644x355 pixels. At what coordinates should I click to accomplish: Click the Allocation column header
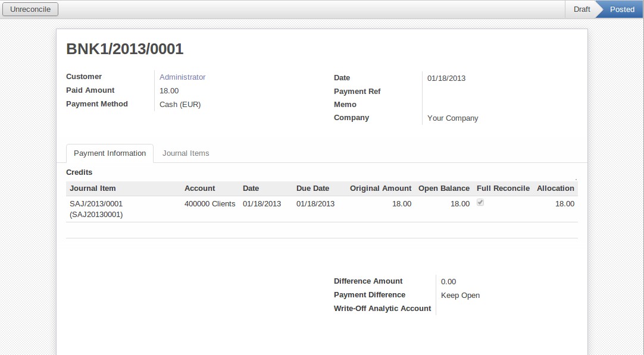pos(555,189)
